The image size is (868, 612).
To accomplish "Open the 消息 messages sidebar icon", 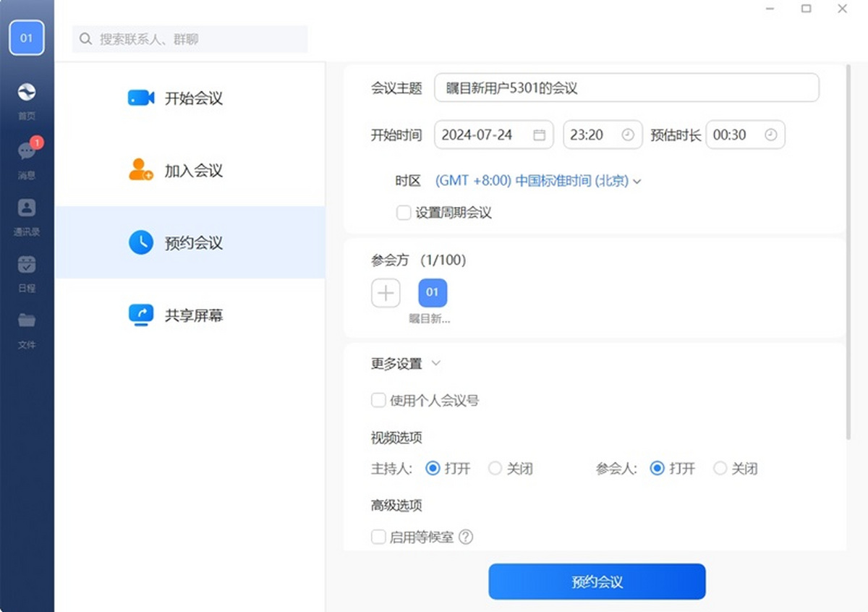I will coord(27,152).
